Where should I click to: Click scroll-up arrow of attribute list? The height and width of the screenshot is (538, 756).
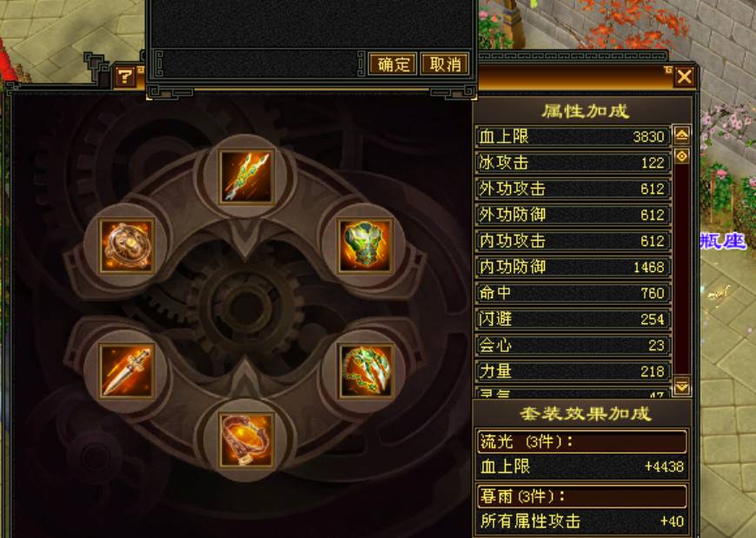(x=681, y=136)
